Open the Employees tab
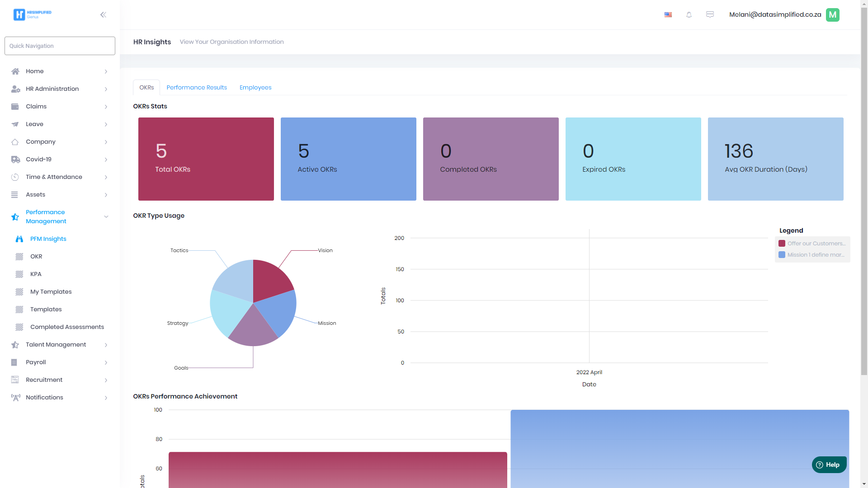The width and height of the screenshot is (868, 488). click(x=255, y=88)
